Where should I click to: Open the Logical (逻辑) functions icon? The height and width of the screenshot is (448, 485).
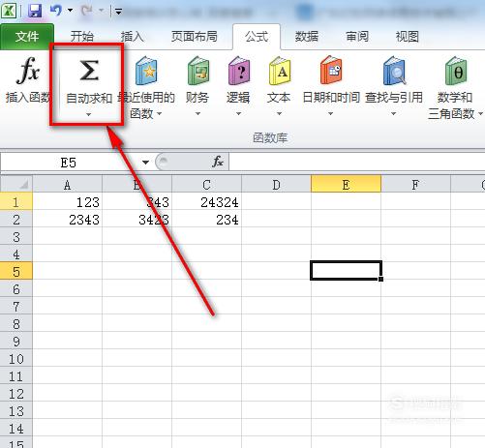(x=239, y=71)
